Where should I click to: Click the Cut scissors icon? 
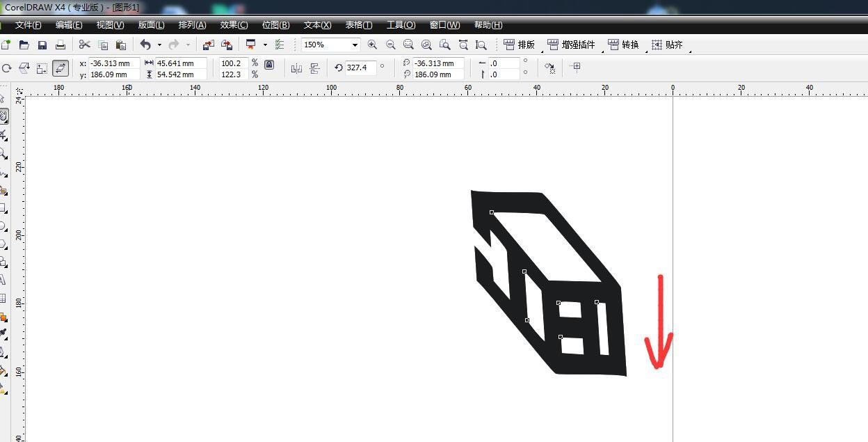coord(84,45)
